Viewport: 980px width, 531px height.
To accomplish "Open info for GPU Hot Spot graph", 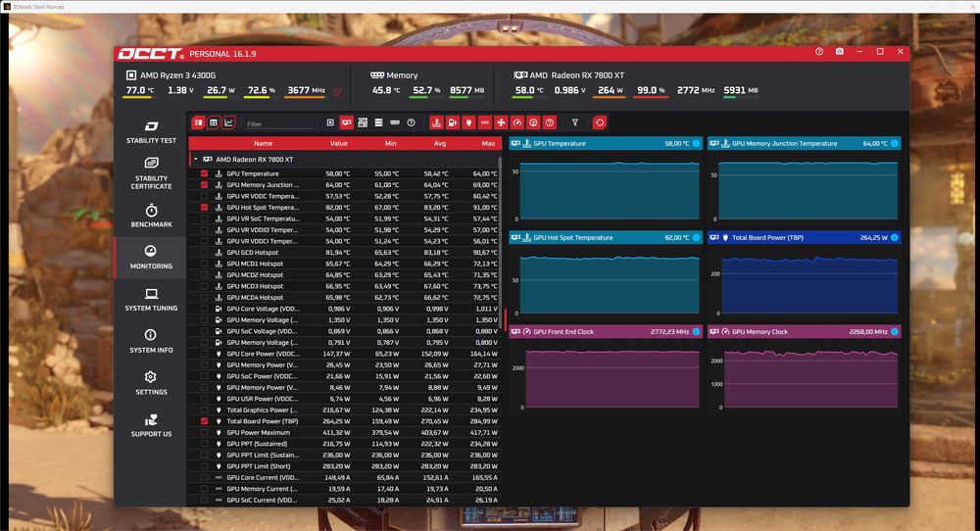I will [696, 237].
